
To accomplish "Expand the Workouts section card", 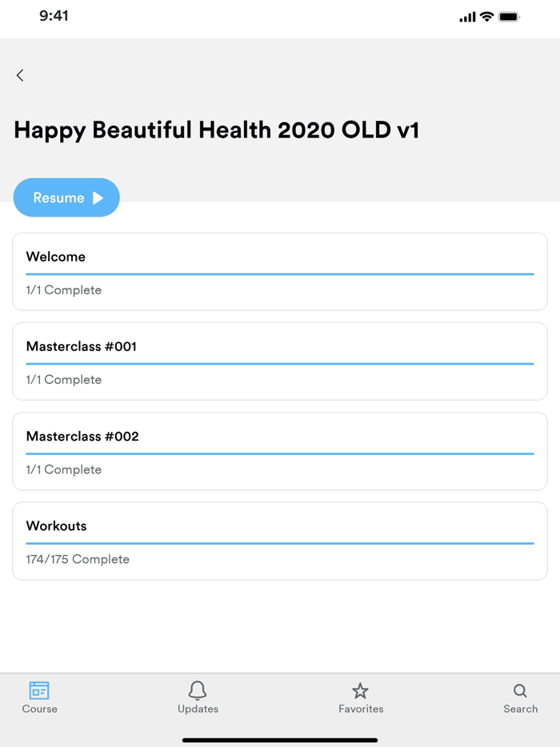I will [x=280, y=540].
